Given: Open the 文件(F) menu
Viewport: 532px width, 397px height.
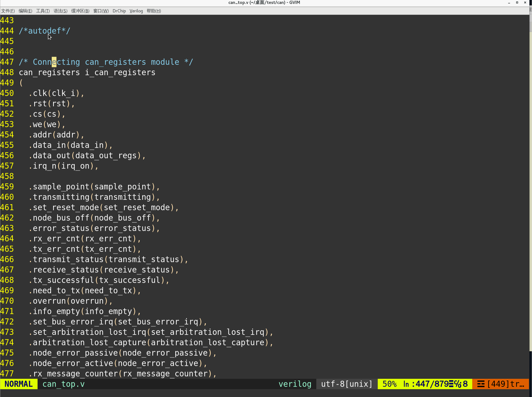Looking at the screenshot, I should point(8,11).
